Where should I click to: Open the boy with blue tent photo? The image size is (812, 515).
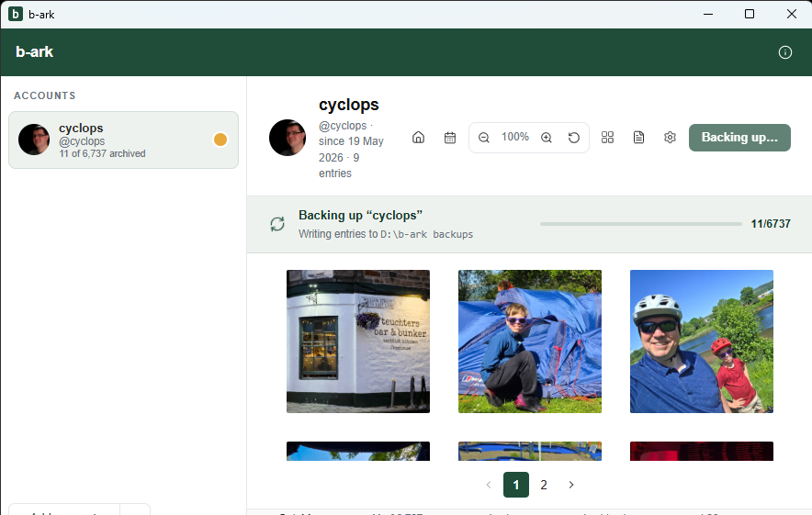tap(530, 341)
